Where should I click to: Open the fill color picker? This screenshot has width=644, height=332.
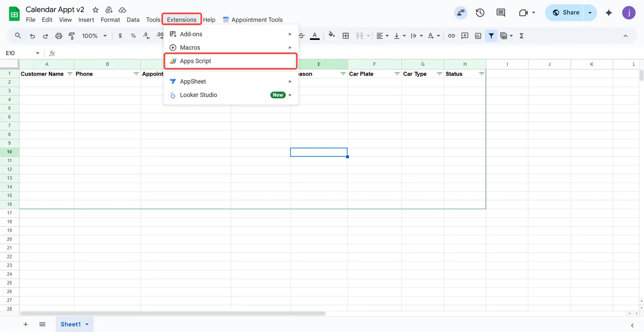(332, 36)
